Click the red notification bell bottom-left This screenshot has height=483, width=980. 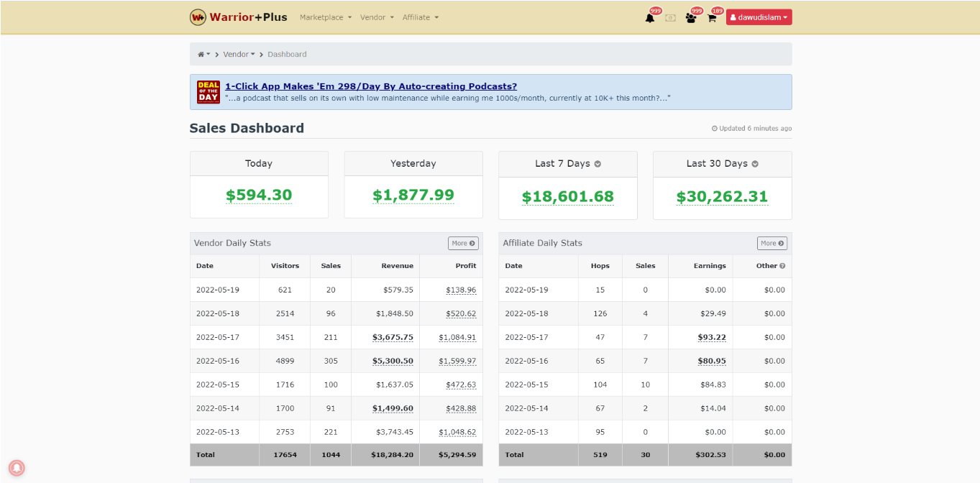17,468
